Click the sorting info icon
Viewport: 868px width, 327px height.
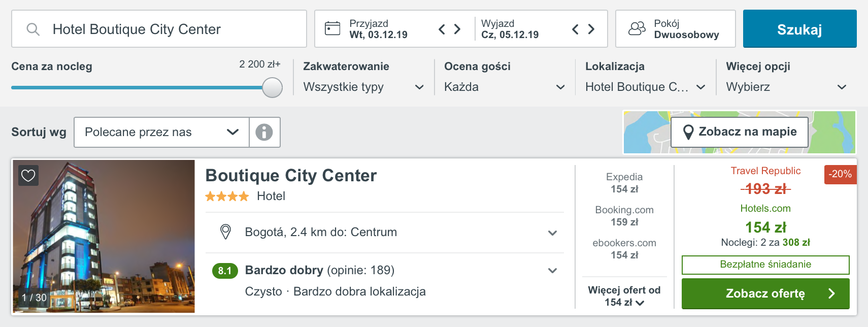pos(264,133)
